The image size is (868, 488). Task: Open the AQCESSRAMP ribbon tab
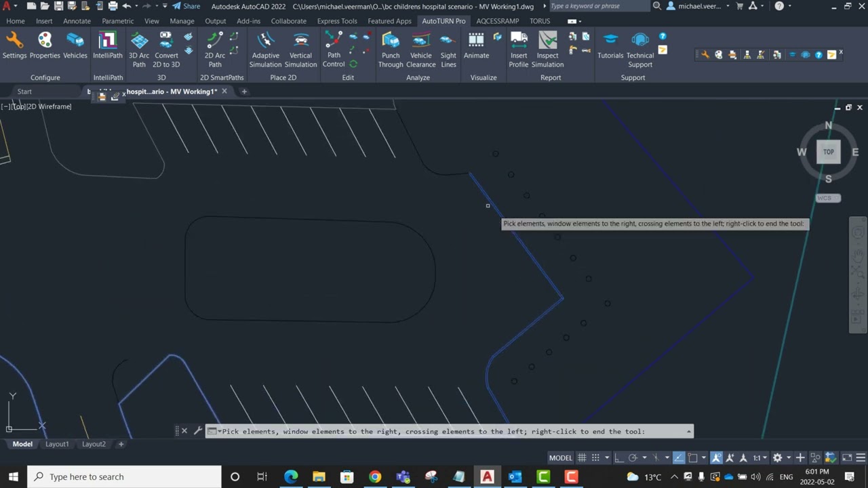[497, 21]
